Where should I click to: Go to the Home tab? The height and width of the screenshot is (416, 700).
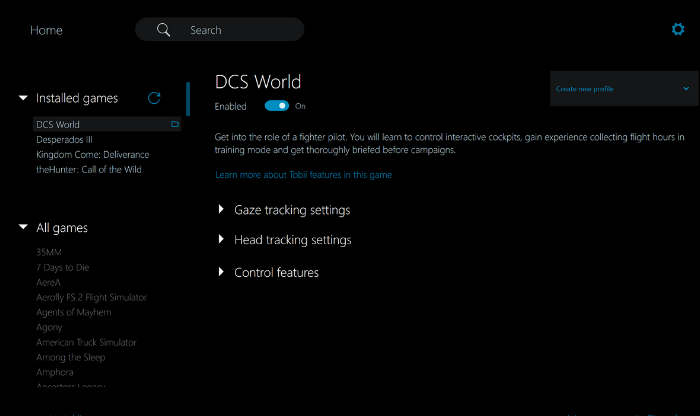[46, 30]
